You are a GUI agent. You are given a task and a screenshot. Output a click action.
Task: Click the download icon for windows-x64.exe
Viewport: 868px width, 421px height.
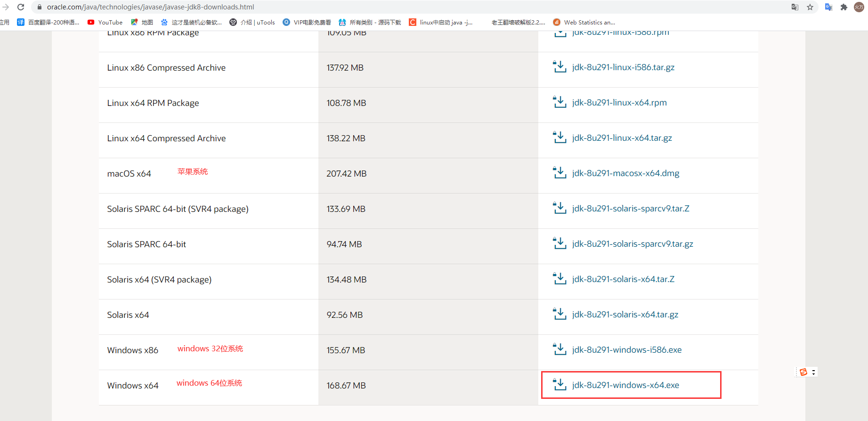(x=560, y=385)
